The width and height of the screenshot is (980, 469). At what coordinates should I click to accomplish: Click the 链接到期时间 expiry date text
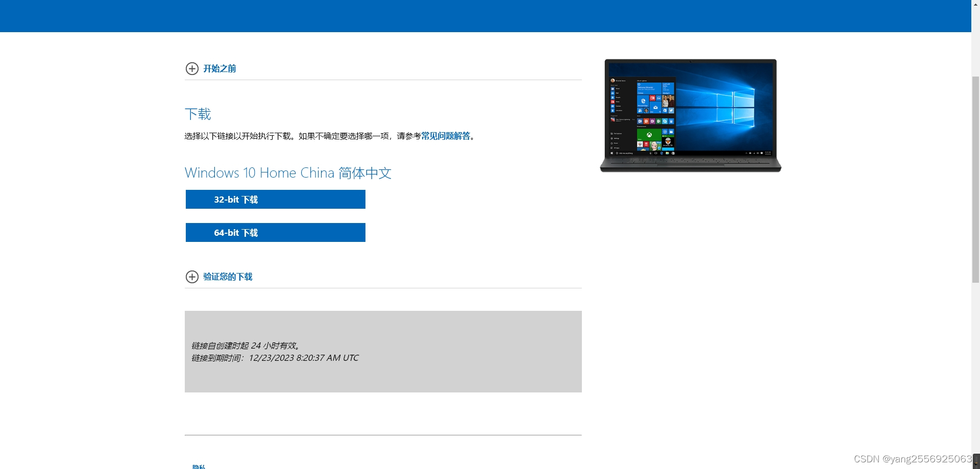pos(275,357)
